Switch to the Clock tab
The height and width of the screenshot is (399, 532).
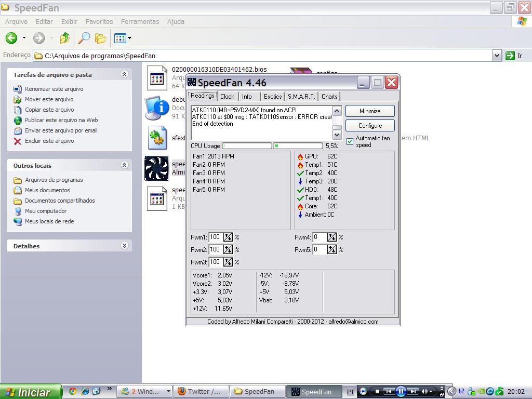227,97
